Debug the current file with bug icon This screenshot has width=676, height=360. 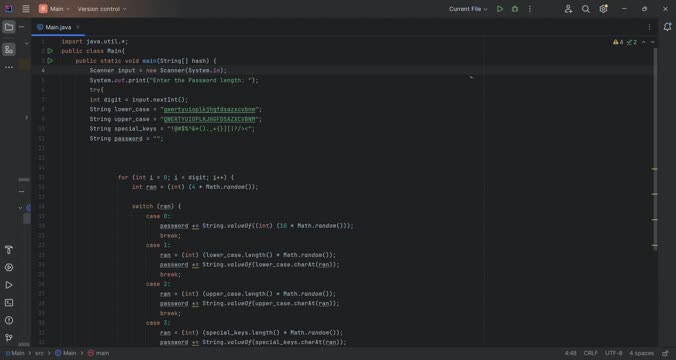point(515,9)
